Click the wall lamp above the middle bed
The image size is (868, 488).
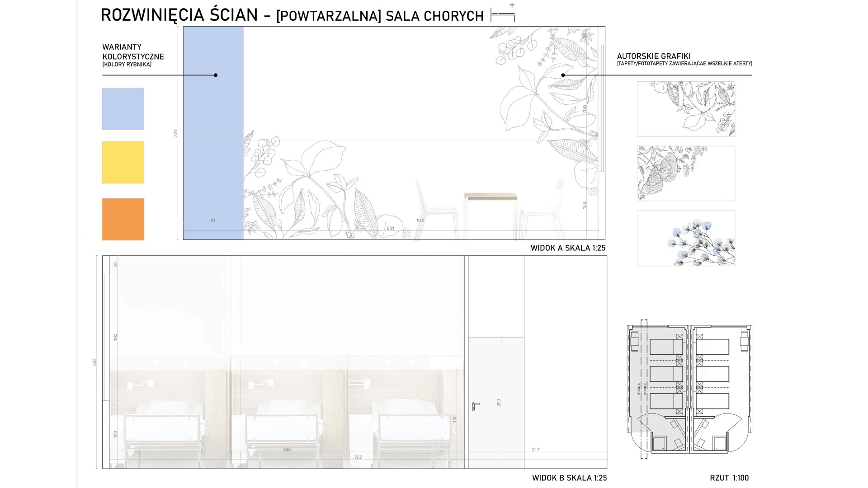pos(260,384)
